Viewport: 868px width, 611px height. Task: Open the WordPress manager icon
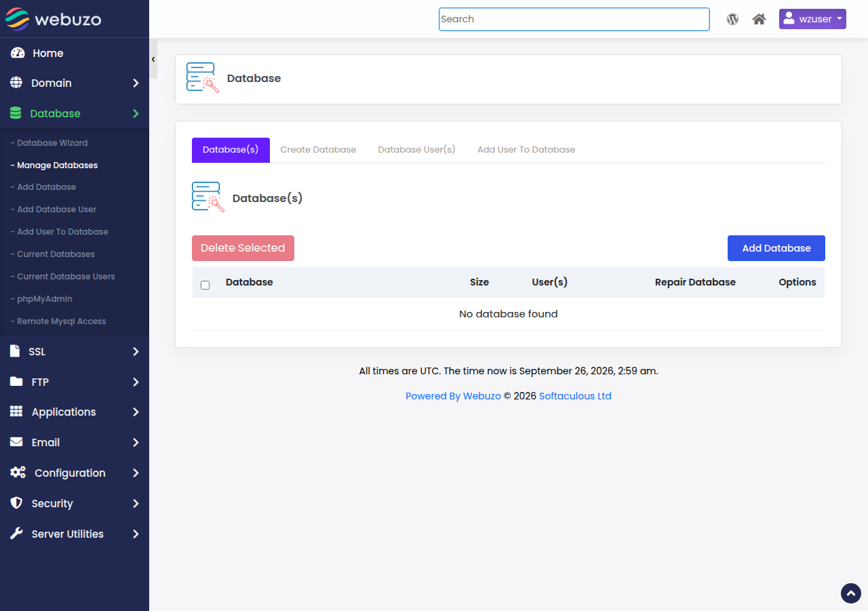732,19
